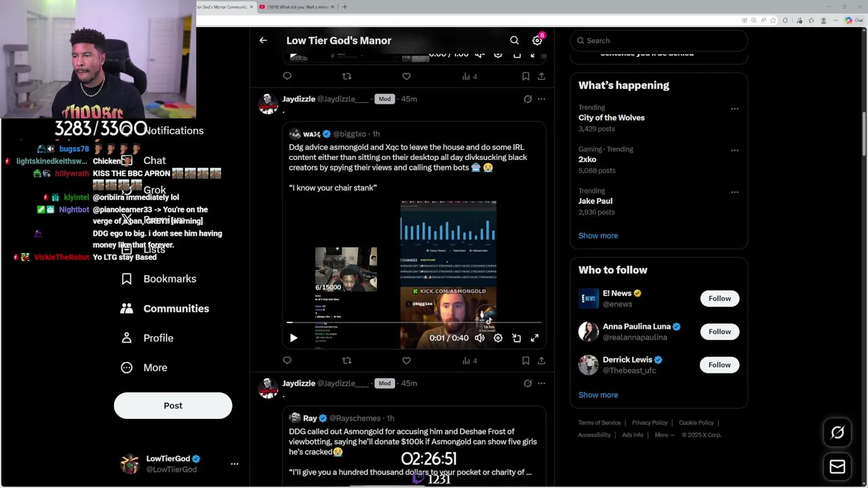
Task: Open Profile in the left sidebar
Action: pos(148,338)
